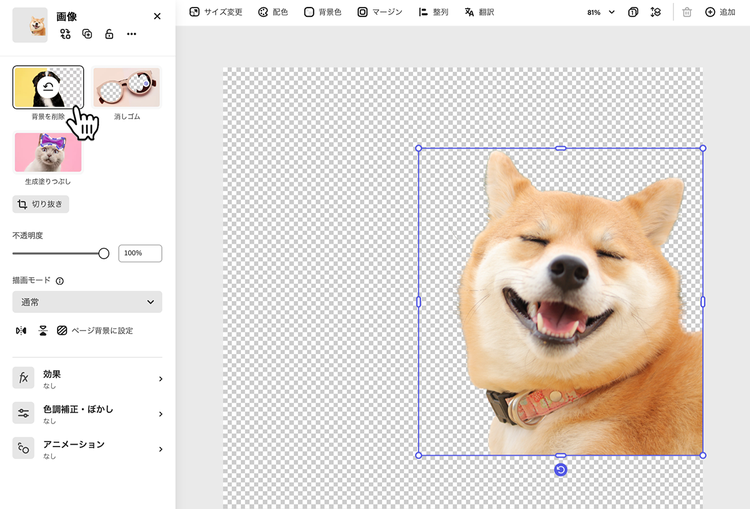
Task: Flip image horizontally with the mirror icon
Action: [x=21, y=330]
